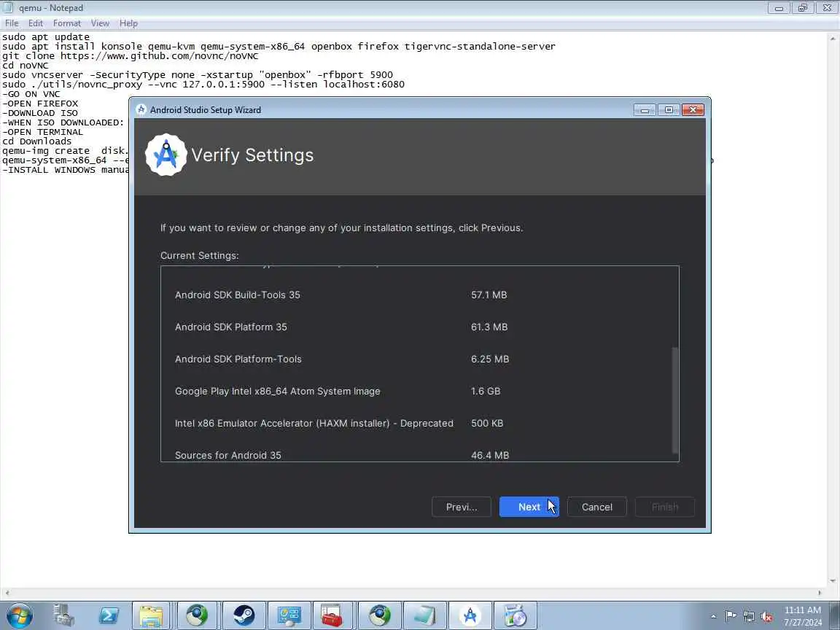Show hidden system tray icons
This screenshot has height=630, width=840.
click(714, 616)
